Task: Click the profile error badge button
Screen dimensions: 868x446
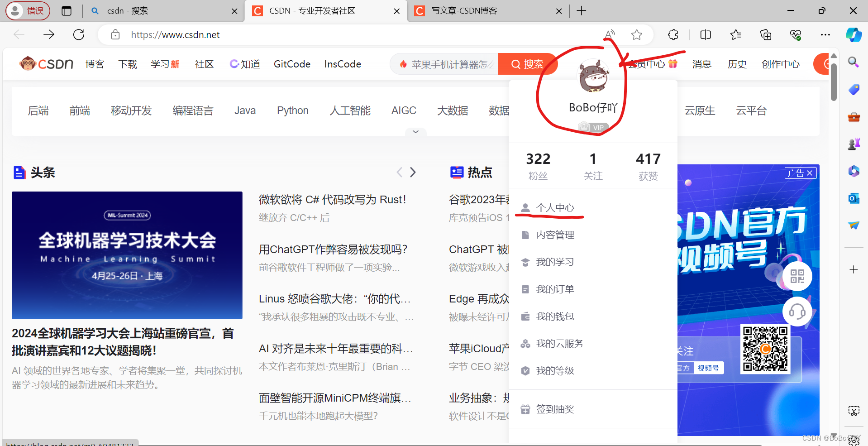Action: (x=28, y=11)
